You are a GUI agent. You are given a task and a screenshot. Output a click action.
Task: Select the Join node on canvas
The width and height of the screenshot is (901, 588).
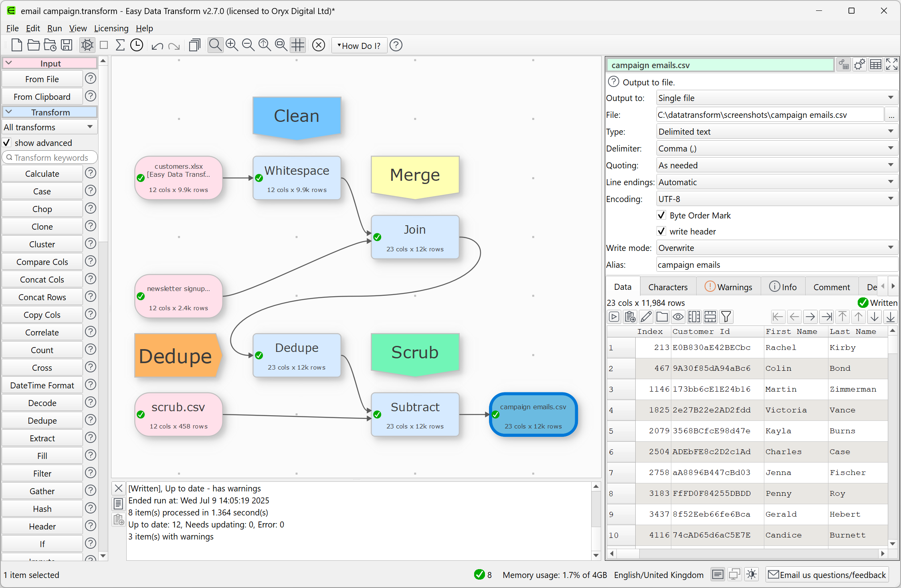click(x=415, y=237)
